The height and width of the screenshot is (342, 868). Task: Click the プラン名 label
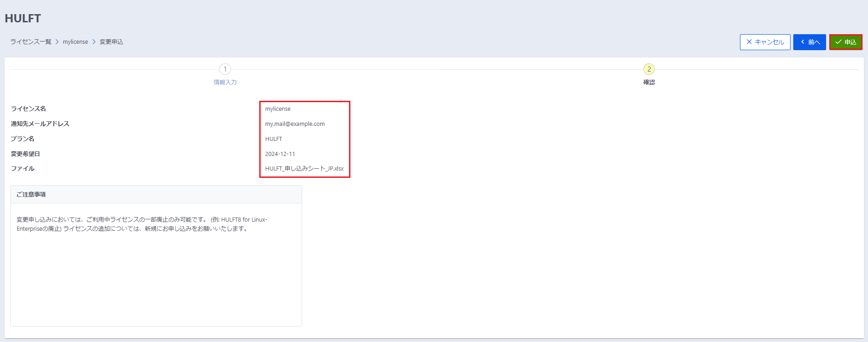23,139
